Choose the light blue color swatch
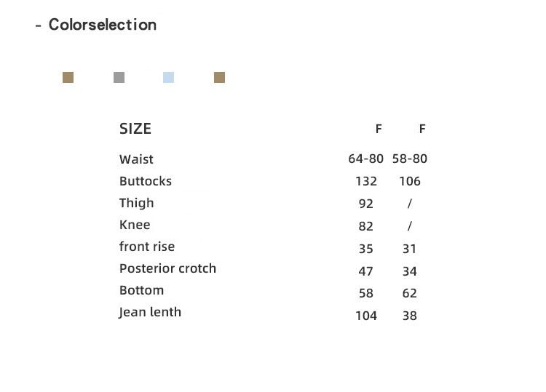 pyautogui.click(x=169, y=77)
